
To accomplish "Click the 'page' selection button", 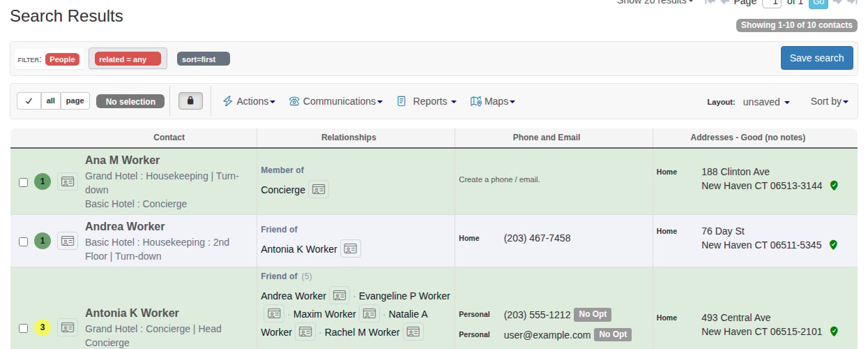I will [75, 101].
